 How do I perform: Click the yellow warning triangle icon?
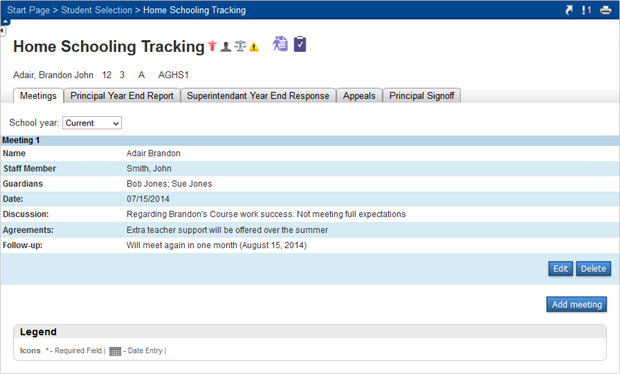pos(254,47)
